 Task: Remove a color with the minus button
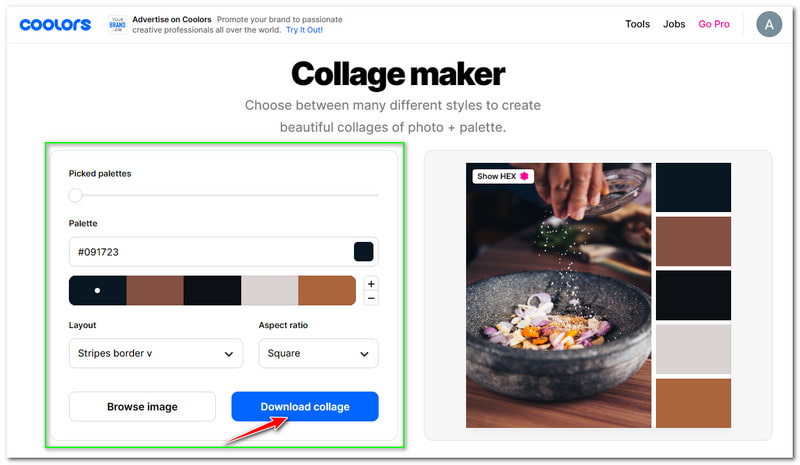coord(371,298)
